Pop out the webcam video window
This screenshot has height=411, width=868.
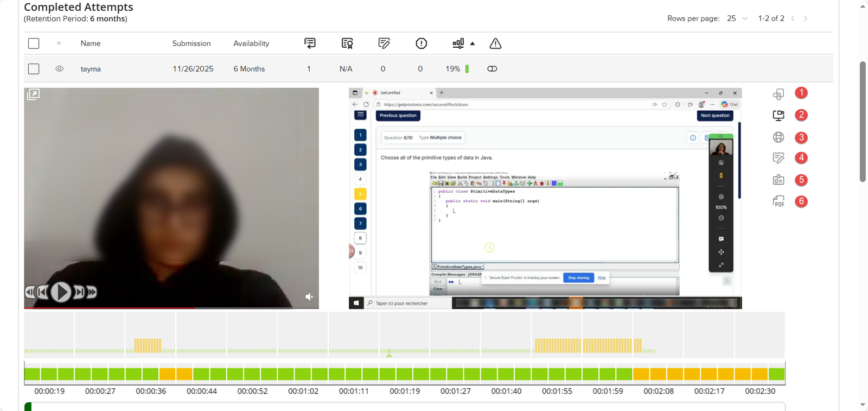click(x=33, y=94)
